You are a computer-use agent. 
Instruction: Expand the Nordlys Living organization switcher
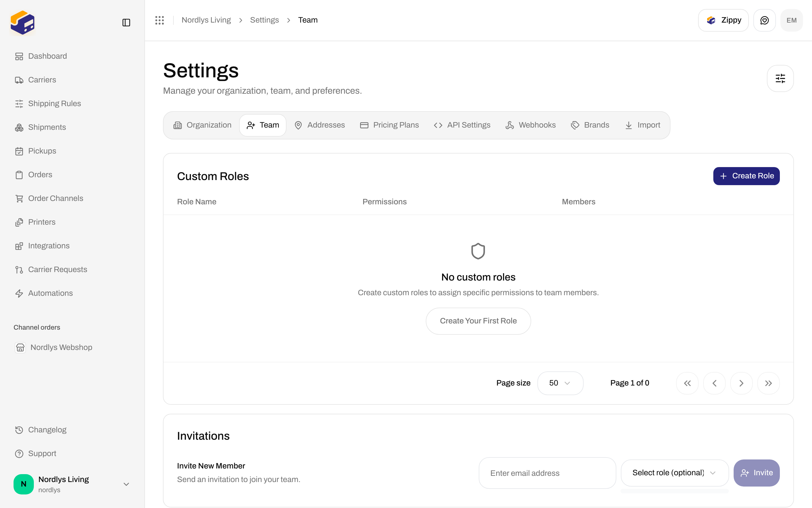pyautogui.click(x=72, y=484)
